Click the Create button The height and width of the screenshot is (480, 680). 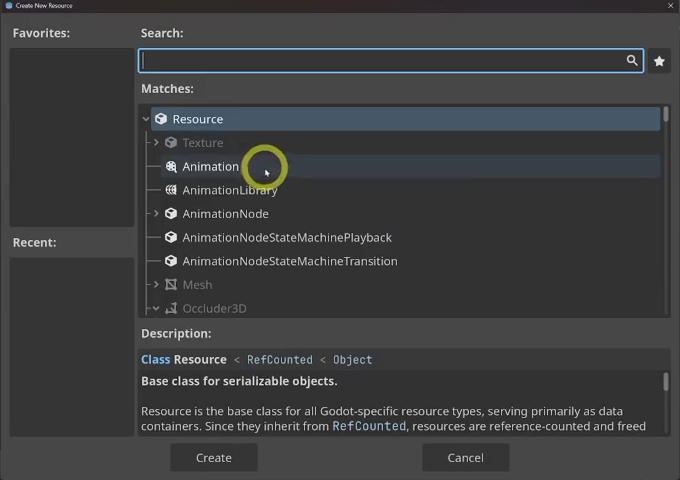coord(214,457)
